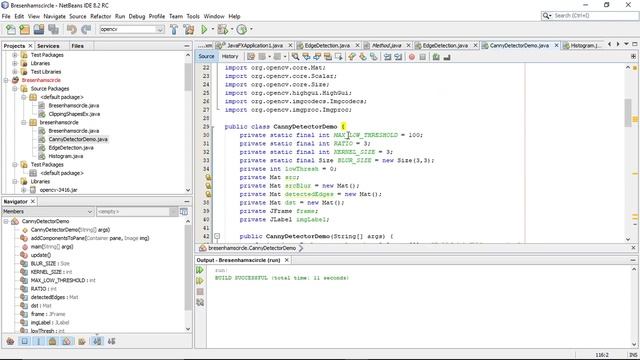Click the Save All toolbar icon
Image resolution: width=640 pixels, height=360 pixels.
(x=53, y=29)
